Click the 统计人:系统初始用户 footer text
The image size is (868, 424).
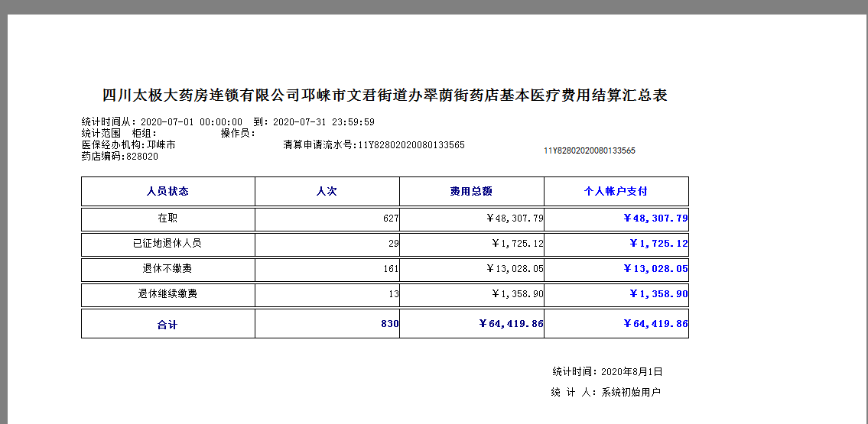[606, 393]
